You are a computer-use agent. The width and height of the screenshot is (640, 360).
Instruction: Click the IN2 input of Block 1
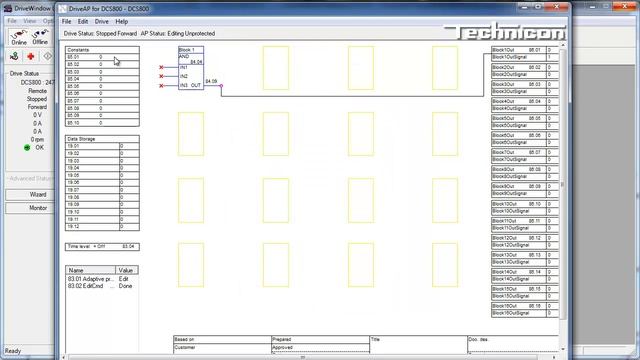pyautogui.click(x=184, y=76)
